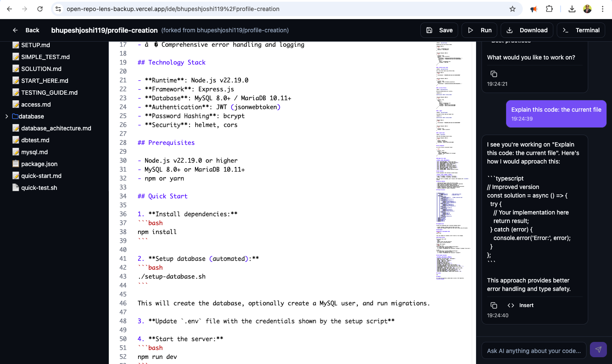Click the 'npm run dev' code line
Screen dimensions: 612x364
[157, 357]
